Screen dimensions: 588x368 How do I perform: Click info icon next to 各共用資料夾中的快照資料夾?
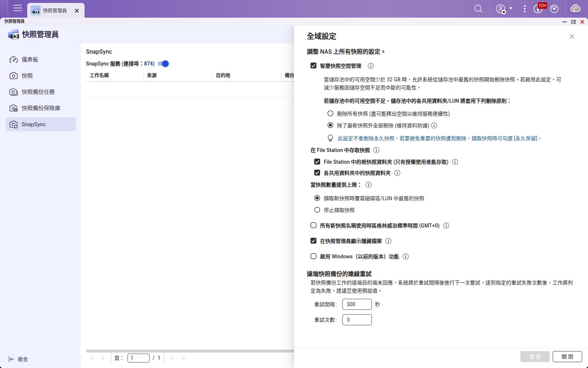coord(397,173)
